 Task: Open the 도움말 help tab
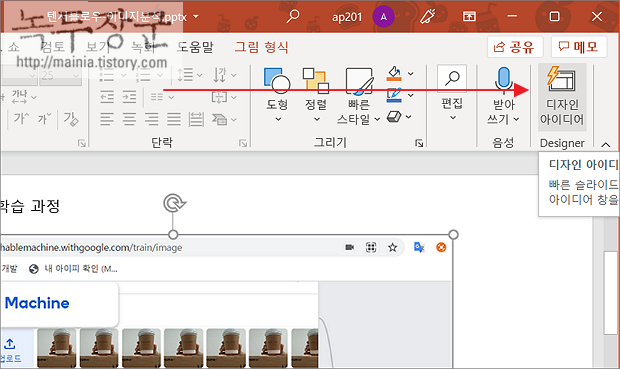tap(195, 47)
